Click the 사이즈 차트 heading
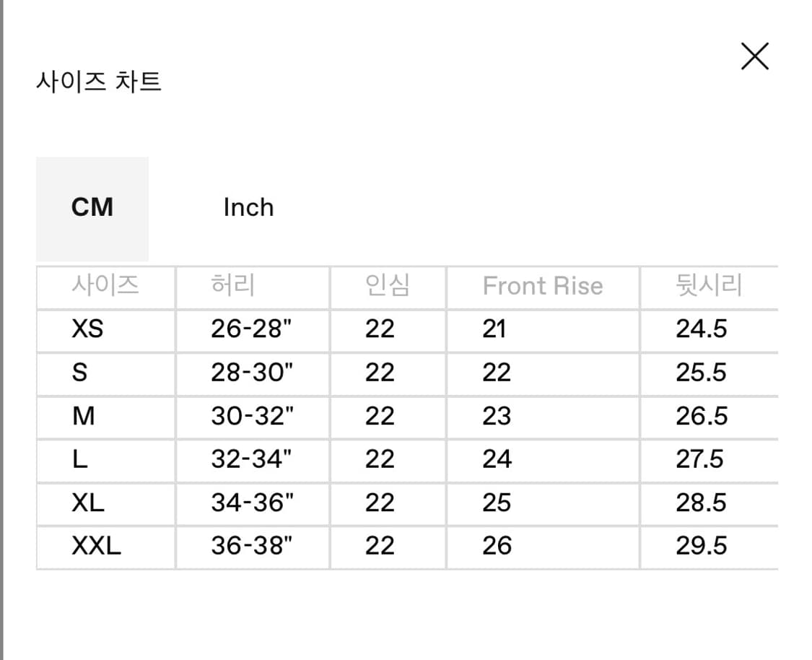Screen dimensions: 812x660 (99, 81)
